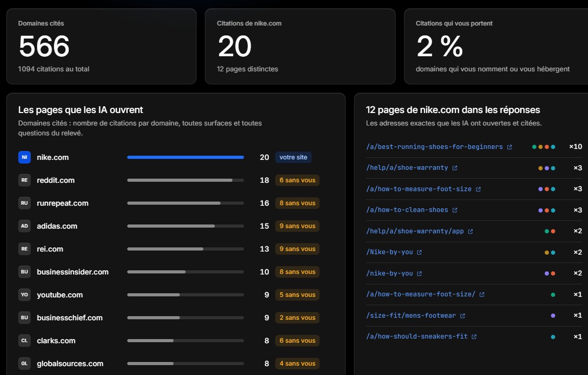Click the '5 sans vous' badge for youtube.com

[x=297, y=295]
